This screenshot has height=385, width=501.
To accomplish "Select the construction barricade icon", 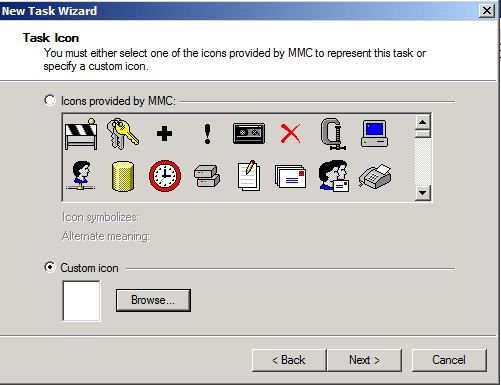I will coord(81,134).
